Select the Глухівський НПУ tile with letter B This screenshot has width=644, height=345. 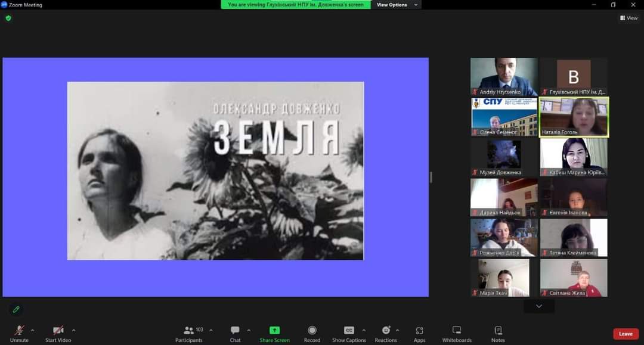[x=574, y=77]
